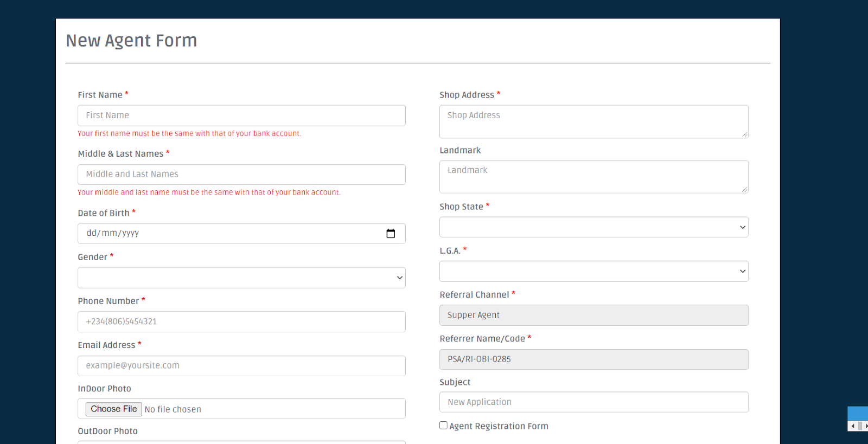Viewport: 868px width, 444px height.
Task: Click the Middle and Last Names input
Action: click(x=241, y=175)
